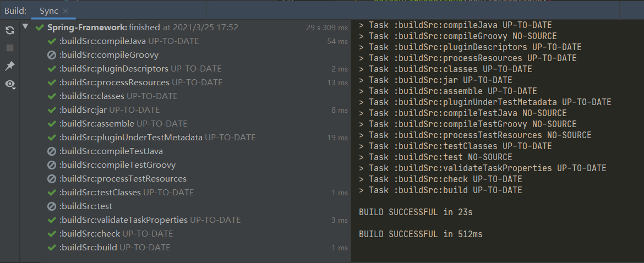Pin the build tab with pin icon

[10, 66]
